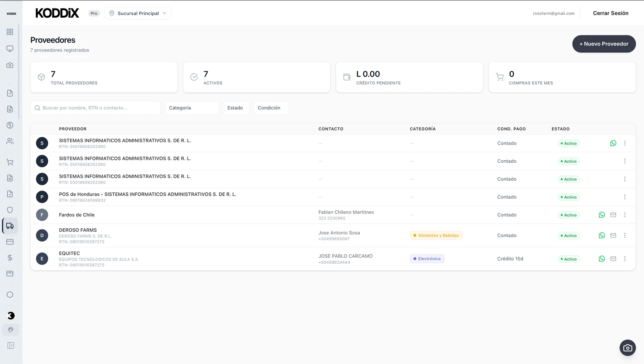
Task: Open the dashboard grid icon in sidebar
Action: 10,32
